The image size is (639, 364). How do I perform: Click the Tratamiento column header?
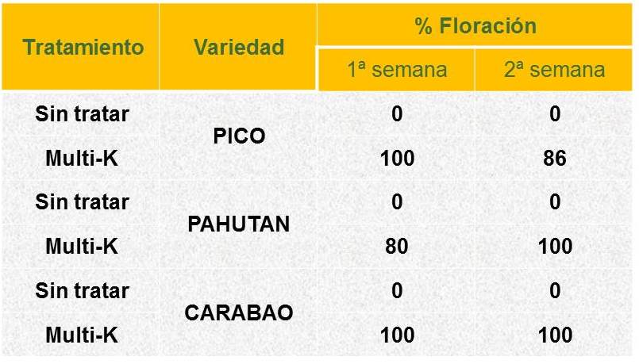click(83, 47)
